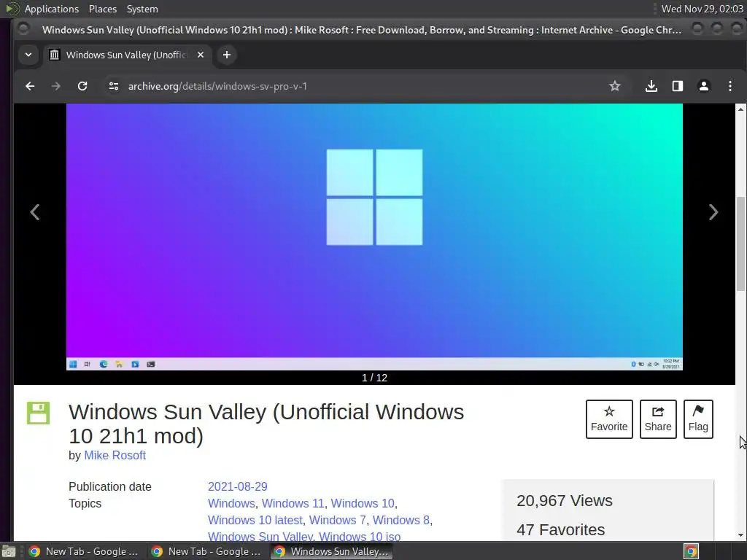Show next image in carousel
Image resolution: width=747 pixels, height=560 pixels.
click(x=713, y=212)
